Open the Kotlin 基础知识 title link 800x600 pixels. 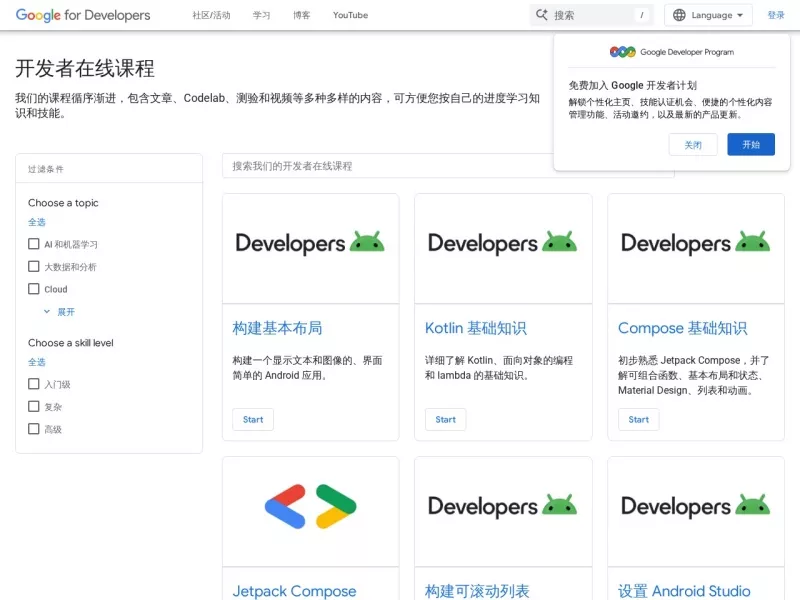click(476, 328)
